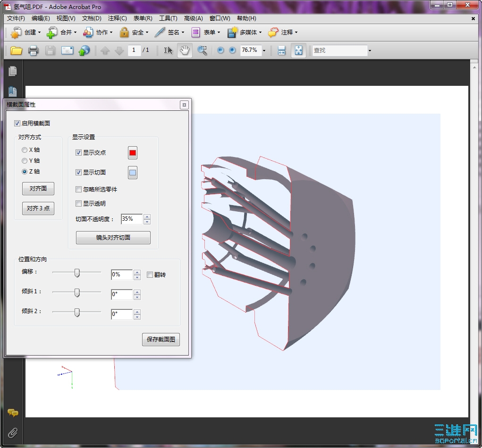The width and height of the screenshot is (482, 448).
Task: Click the 签名 pen icon
Action: point(160,32)
